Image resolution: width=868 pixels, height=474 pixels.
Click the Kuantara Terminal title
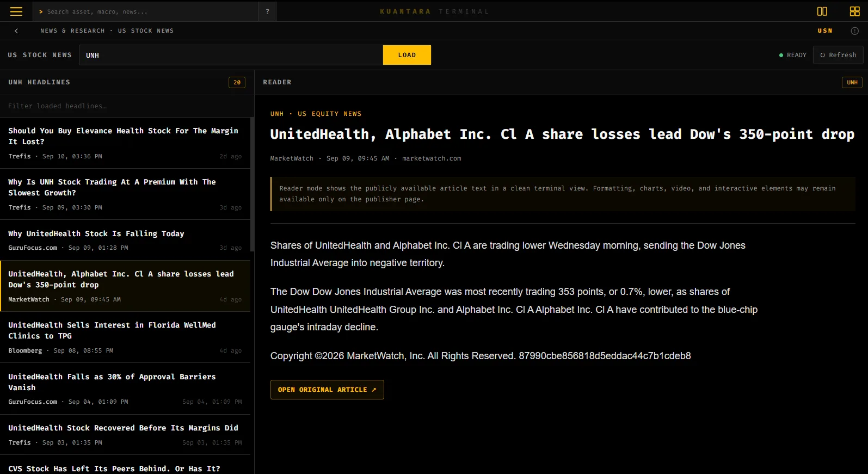(x=434, y=11)
